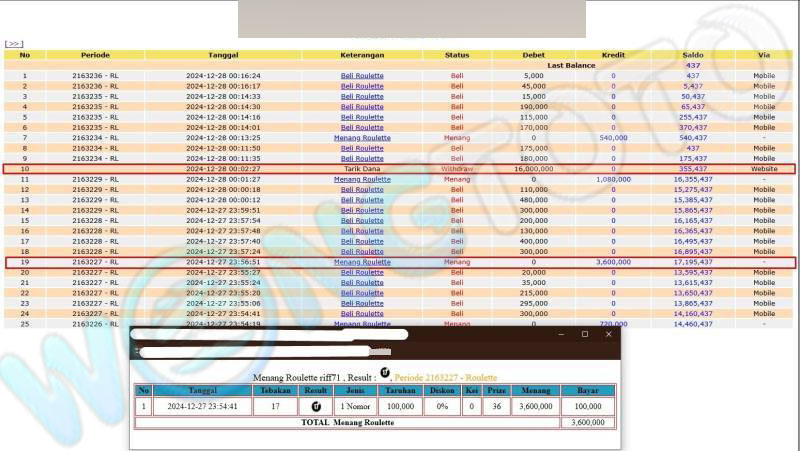800x451 pixels.
Task: Click the 540,000 Kredit value in row 7
Action: click(x=612, y=137)
